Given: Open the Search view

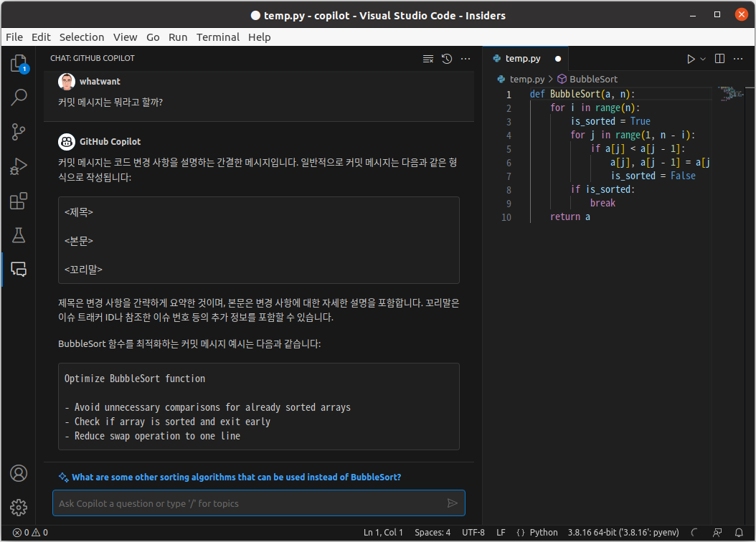Looking at the screenshot, I should tap(19, 98).
